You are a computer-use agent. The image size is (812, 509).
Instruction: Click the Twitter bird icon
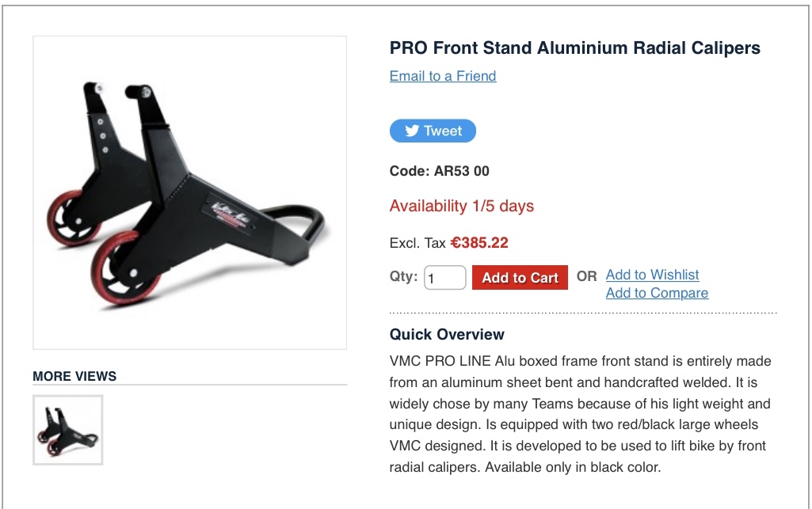click(x=412, y=131)
